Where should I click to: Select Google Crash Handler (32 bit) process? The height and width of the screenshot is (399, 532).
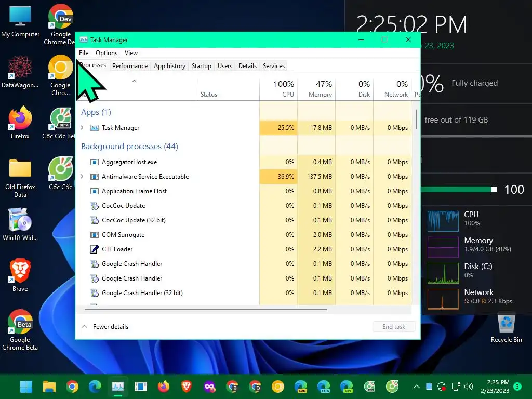[244, 293]
